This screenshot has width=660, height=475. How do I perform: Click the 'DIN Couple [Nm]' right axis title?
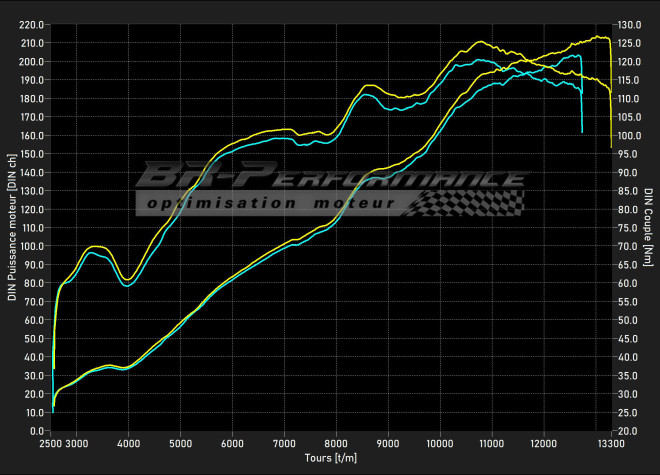[648, 227]
